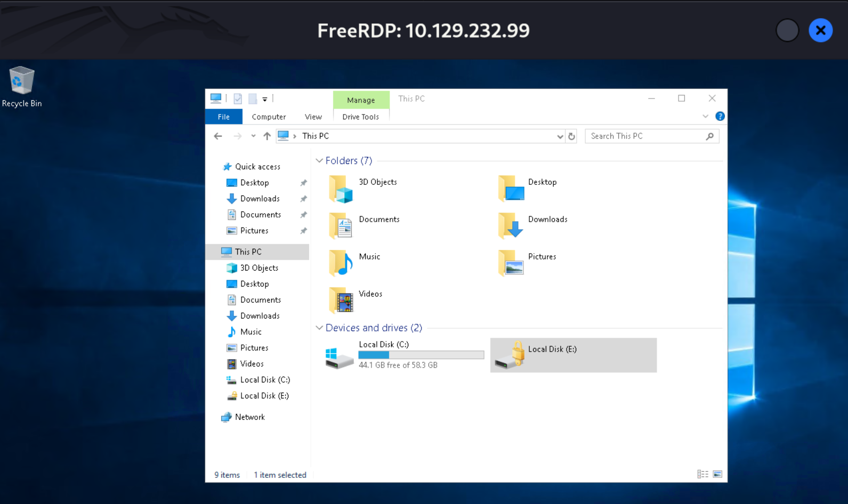Open the Videos folder icon
Screen dimensions: 848x504
click(x=341, y=301)
